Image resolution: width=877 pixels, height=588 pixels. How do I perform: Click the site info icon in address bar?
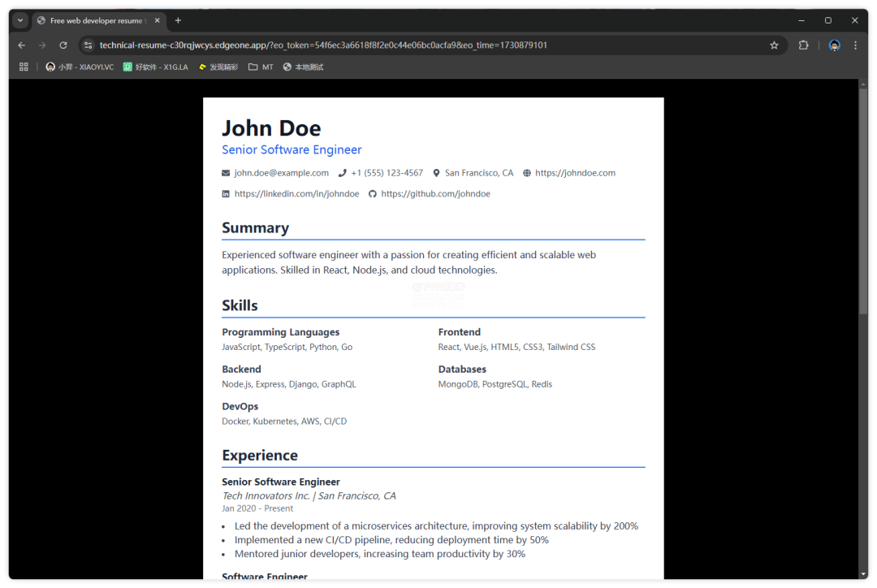pos(88,45)
